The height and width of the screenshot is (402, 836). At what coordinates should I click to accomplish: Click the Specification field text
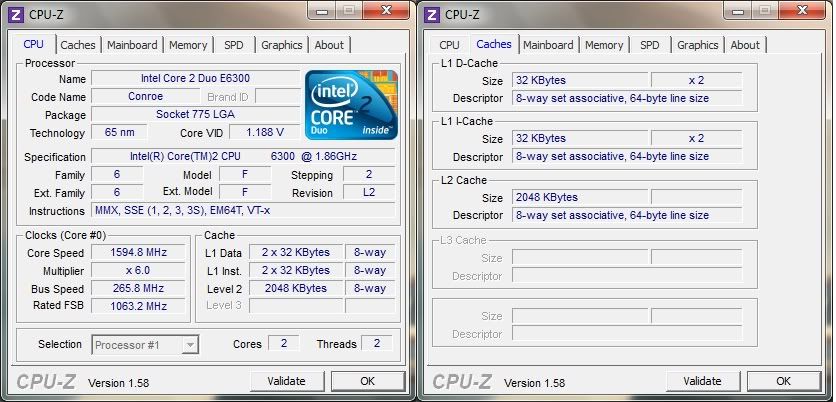pyautogui.click(x=243, y=156)
